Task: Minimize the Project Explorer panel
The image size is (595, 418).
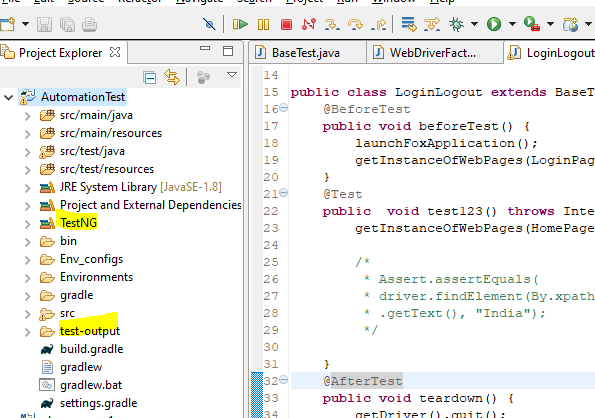Action: (x=205, y=49)
